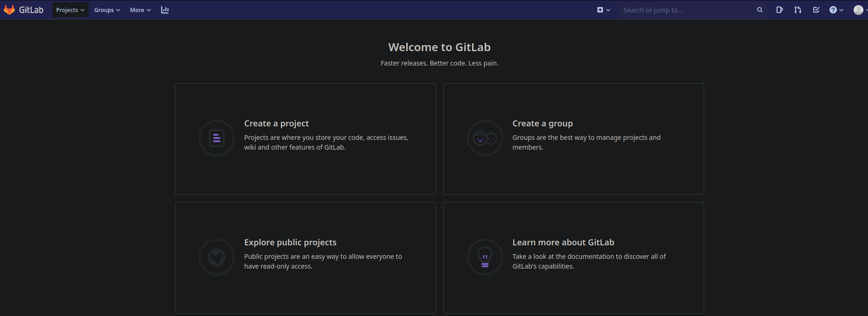Open the Merge requests icon
Screen dimensions: 868x316
797,10
